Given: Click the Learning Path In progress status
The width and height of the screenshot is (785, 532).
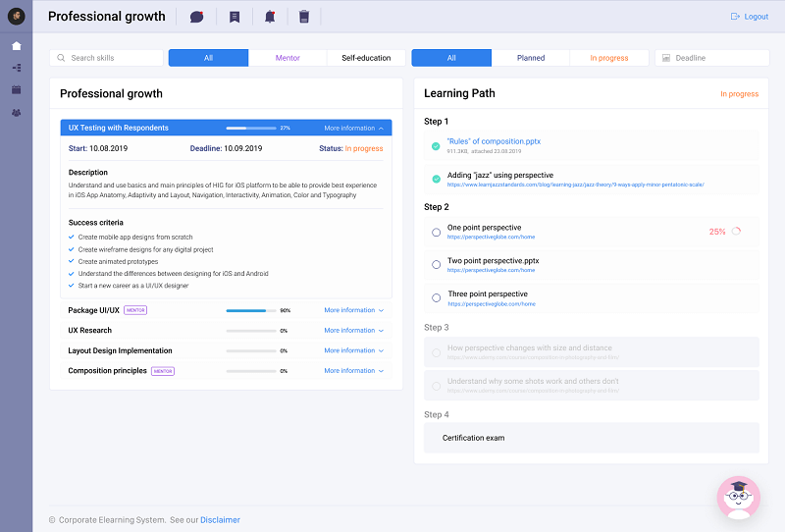Looking at the screenshot, I should click(740, 93).
